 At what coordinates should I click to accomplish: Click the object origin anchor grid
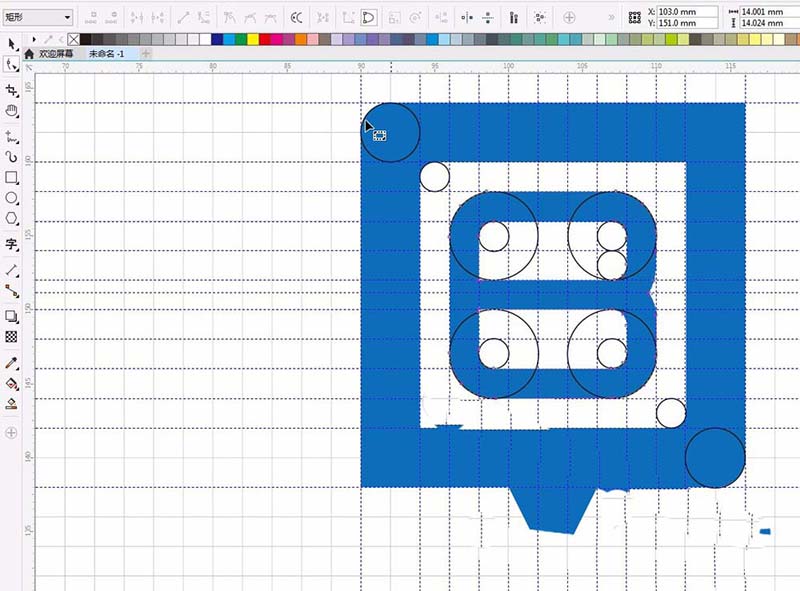(635, 18)
